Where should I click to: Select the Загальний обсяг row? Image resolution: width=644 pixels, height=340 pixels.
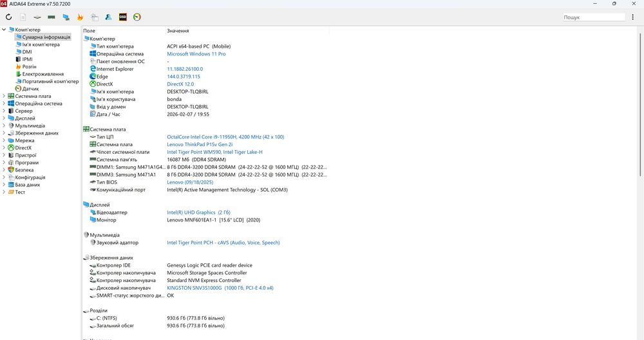205,326
